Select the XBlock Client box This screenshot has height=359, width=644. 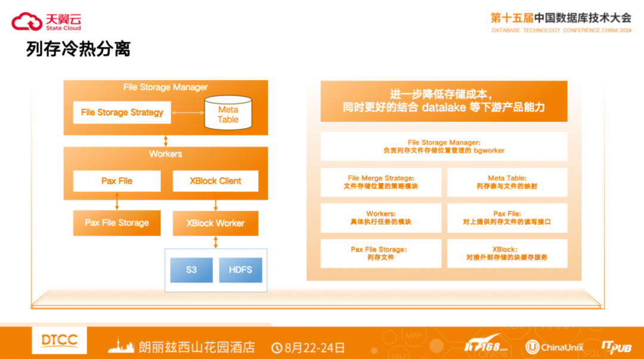[215, 181]
